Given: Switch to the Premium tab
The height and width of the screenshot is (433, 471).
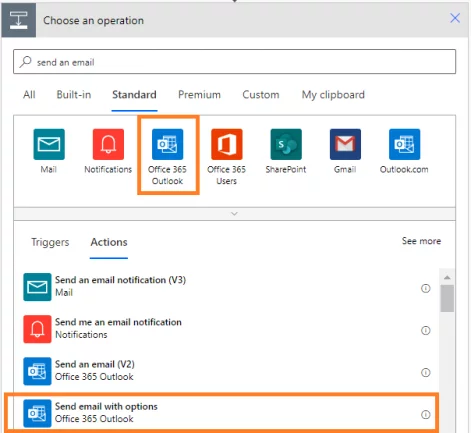Looking at the screenshot, I should pyautogui.click(x=199, y=95).
